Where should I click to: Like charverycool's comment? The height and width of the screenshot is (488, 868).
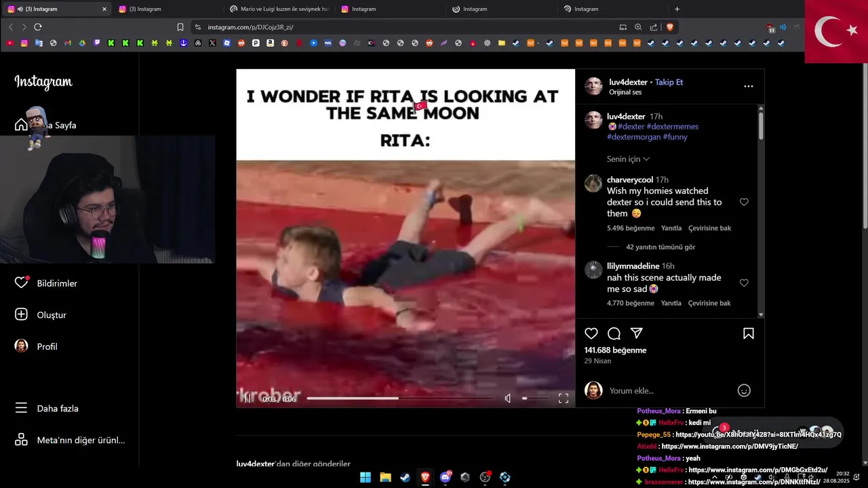744,202
